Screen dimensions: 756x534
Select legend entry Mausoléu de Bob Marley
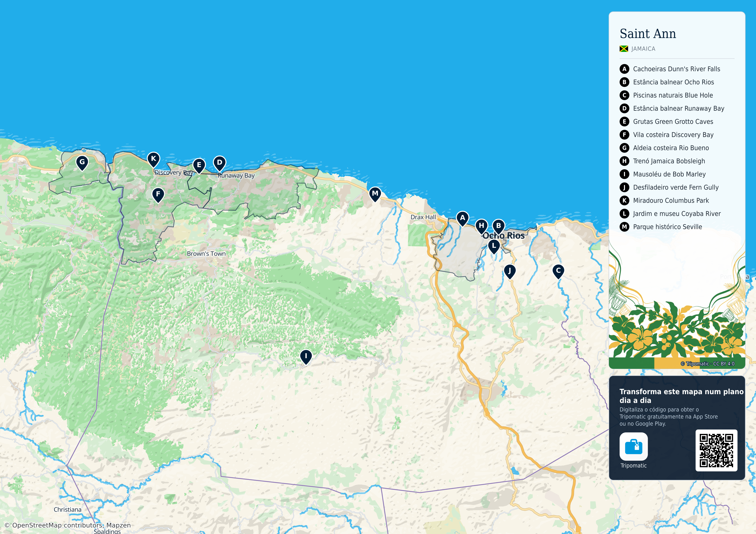click(x=662, y=174)
